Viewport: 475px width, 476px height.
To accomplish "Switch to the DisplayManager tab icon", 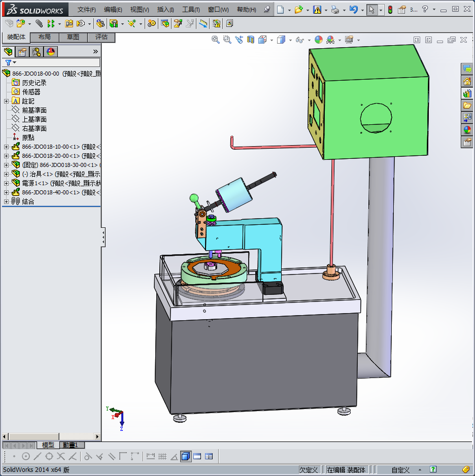I will tap(51, 52).
